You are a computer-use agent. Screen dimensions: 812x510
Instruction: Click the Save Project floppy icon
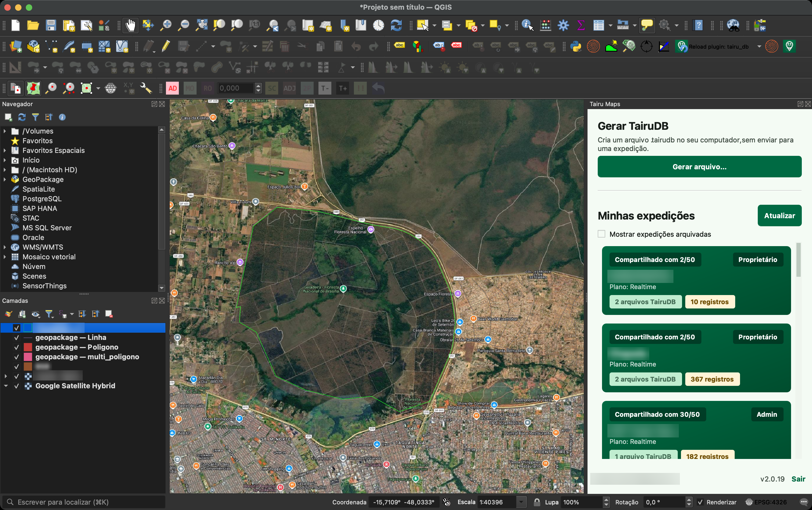pyautogui.click(x=51, y=25)
